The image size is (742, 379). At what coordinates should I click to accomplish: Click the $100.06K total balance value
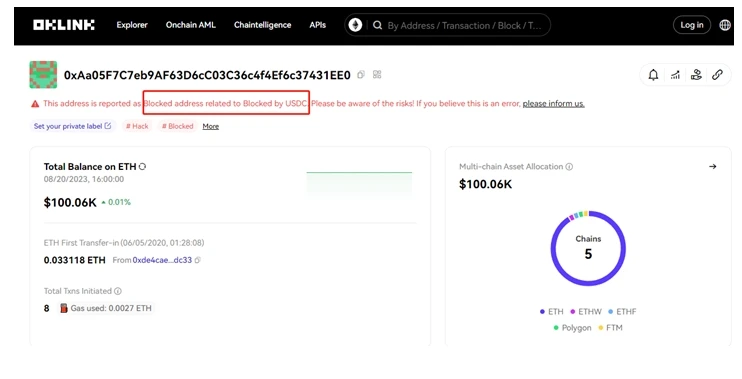70,203
